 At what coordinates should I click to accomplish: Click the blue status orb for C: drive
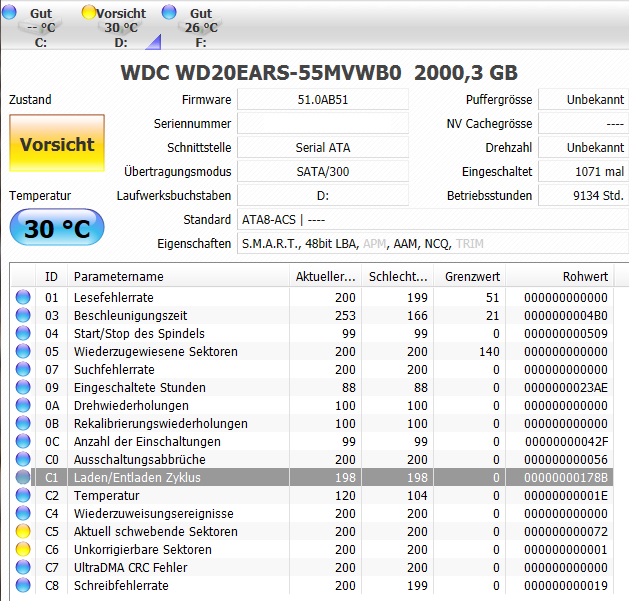[x=9, y=12]
